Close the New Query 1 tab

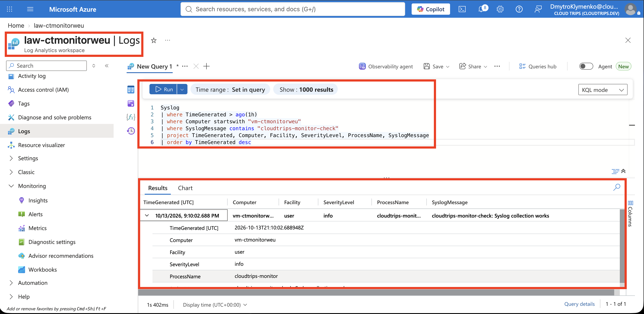196,66
